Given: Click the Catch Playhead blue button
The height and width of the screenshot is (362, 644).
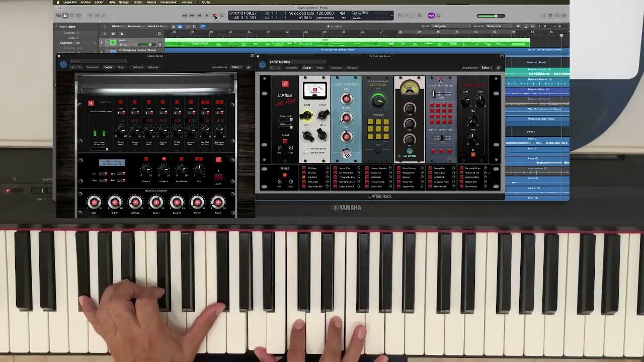Looking at the screenshot, I should pyautogui.click(x=203, y=26).
